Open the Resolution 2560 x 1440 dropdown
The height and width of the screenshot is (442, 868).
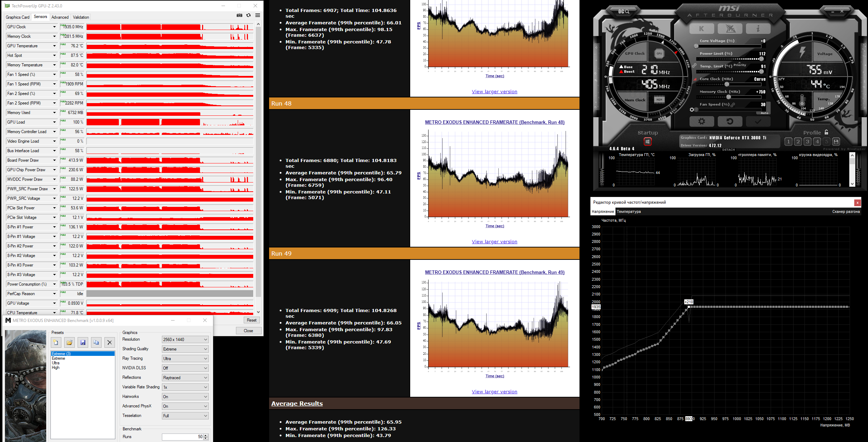(185, 340)
